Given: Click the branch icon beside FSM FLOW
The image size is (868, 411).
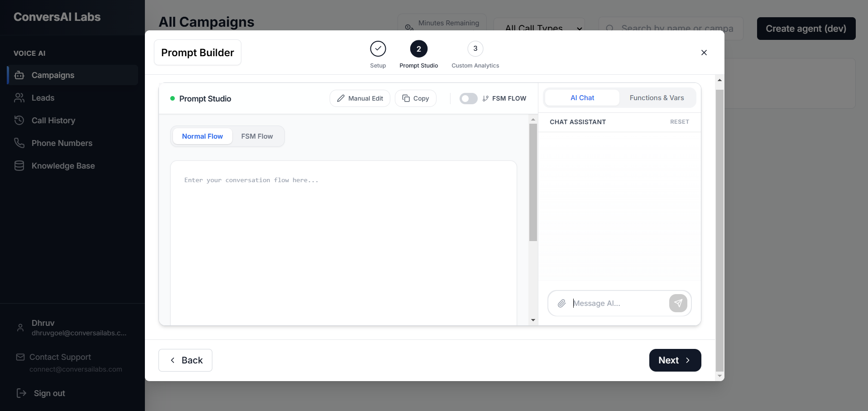Looking at the screenshot, I should point(485,98).
